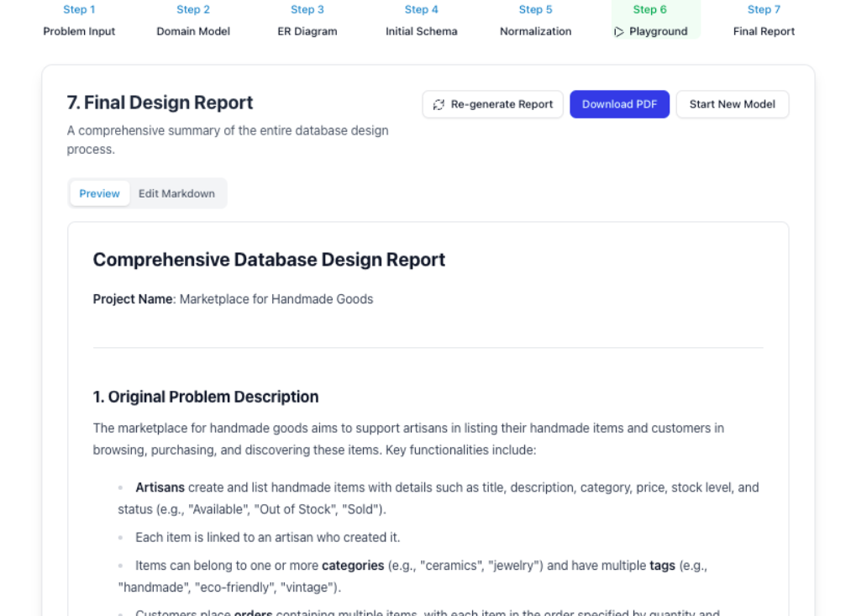Viewport: 851px width, 616px height.
Task: Click 'Marketplace for Handmade Goods' text
Action: tap(276, 299)
